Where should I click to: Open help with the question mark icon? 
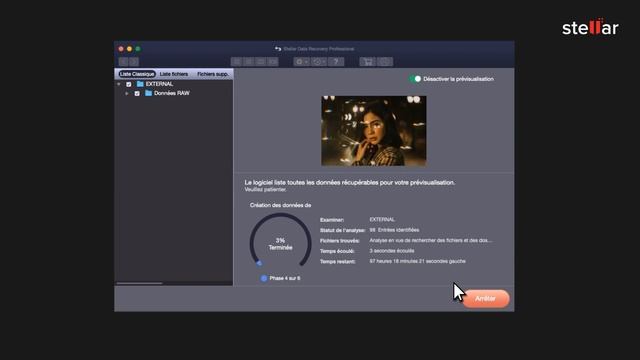click(336, 62)
